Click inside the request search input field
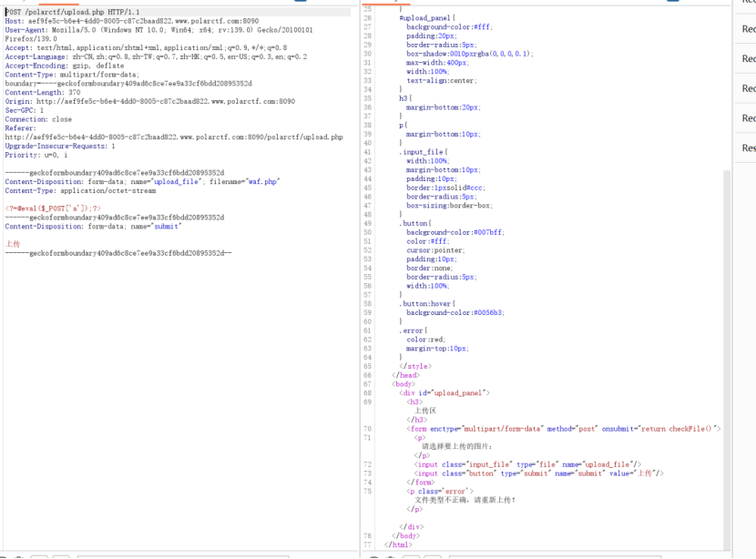 [182, 557]
